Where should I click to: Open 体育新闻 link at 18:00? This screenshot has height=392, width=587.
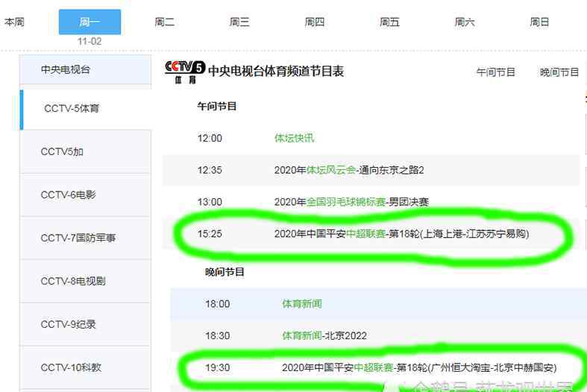[302, 304]
